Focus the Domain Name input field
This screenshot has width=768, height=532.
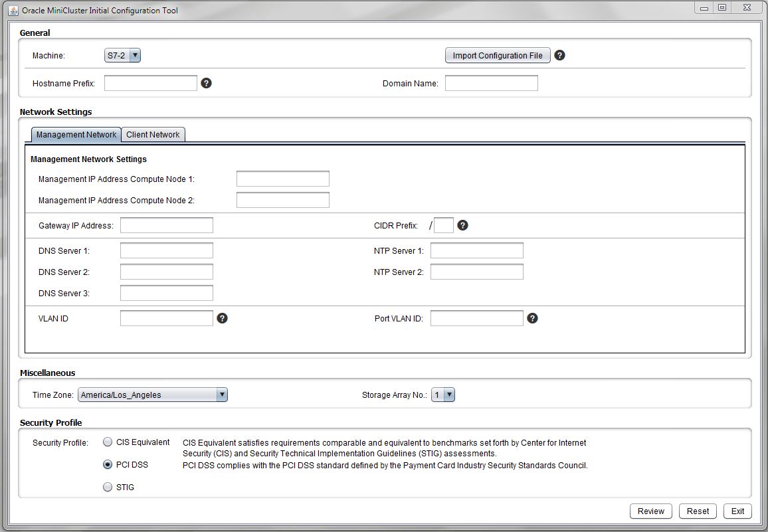point(491,83)
